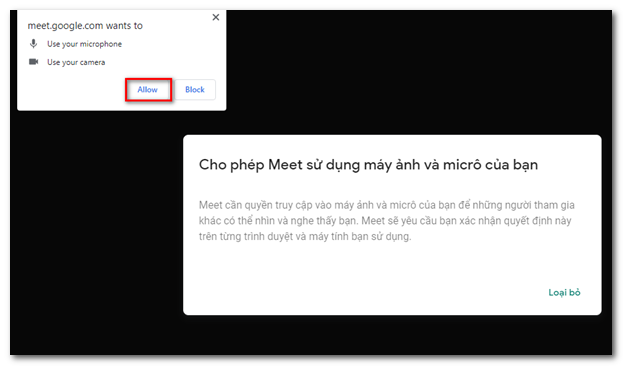The image size is (623, 366).
Task: Click Block in the permission prompt
Action: 195,90
